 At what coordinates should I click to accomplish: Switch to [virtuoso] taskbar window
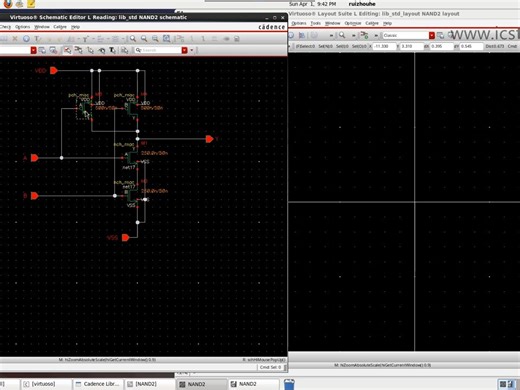tap(46, 384)
